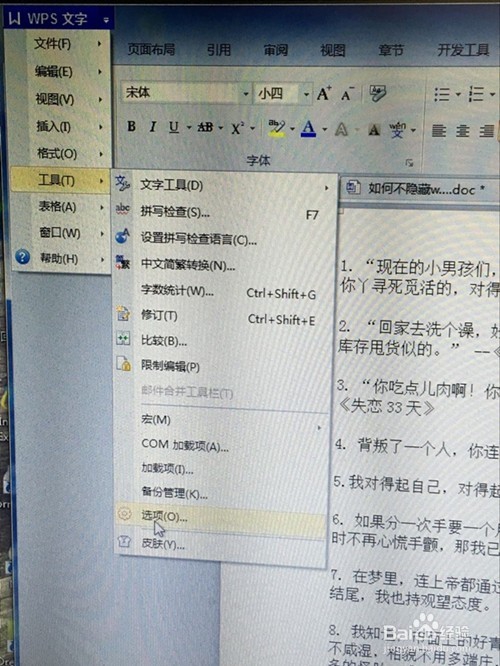Expand the strikethrough options arrow
Image resolution: width=500 pixels, height=666 pixels.
220,127
